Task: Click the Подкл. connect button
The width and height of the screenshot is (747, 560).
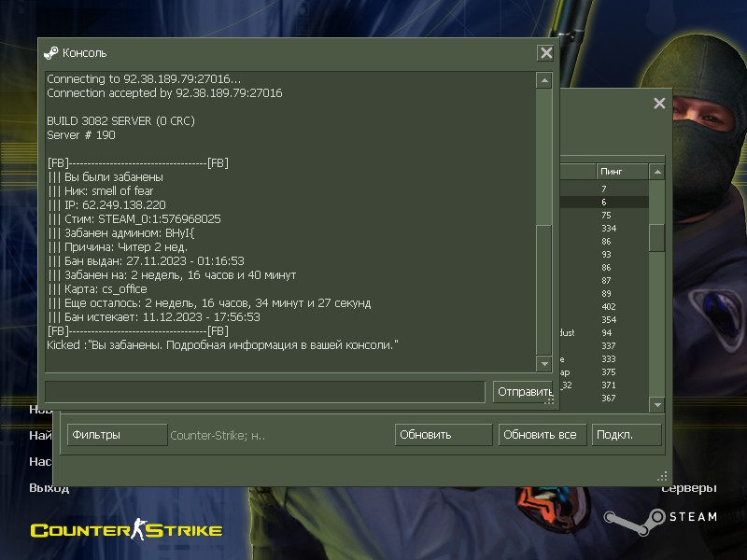Action: click(627, 435)
